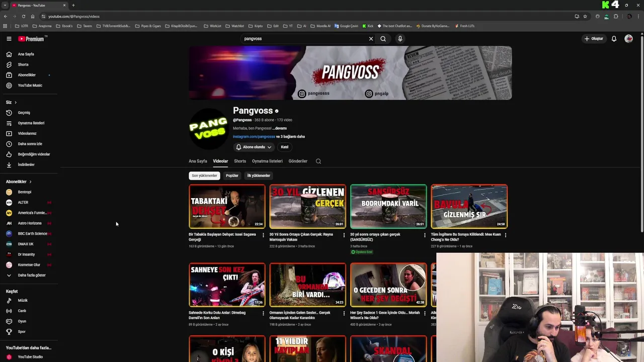The image size is (644, 362).
Task: Open the instagram.com/pangvoss link
Action: (254, 137)
